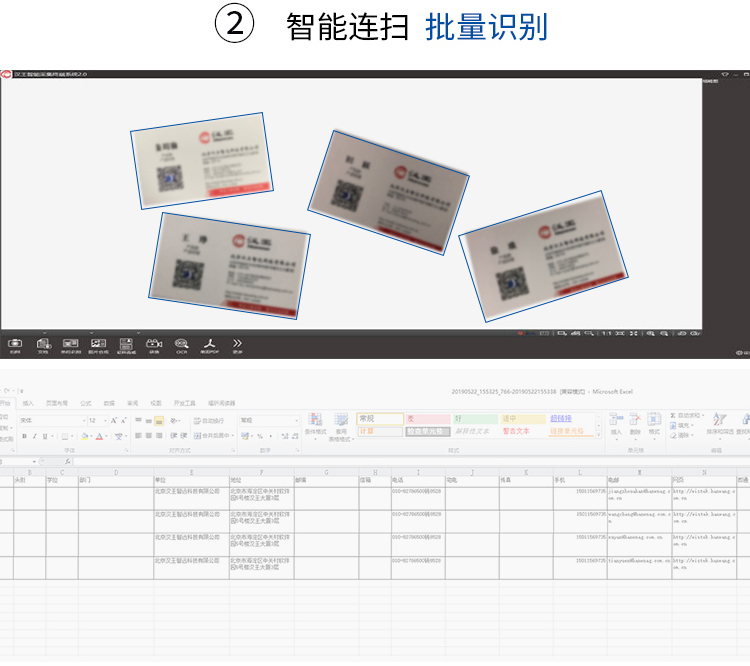Apply the green Good (好) style swatch
This screenshot has width=750, height=666.
point(475,419)
